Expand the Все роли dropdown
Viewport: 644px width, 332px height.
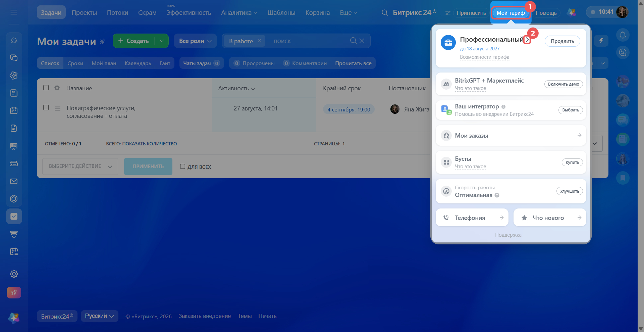click(195, 41)
